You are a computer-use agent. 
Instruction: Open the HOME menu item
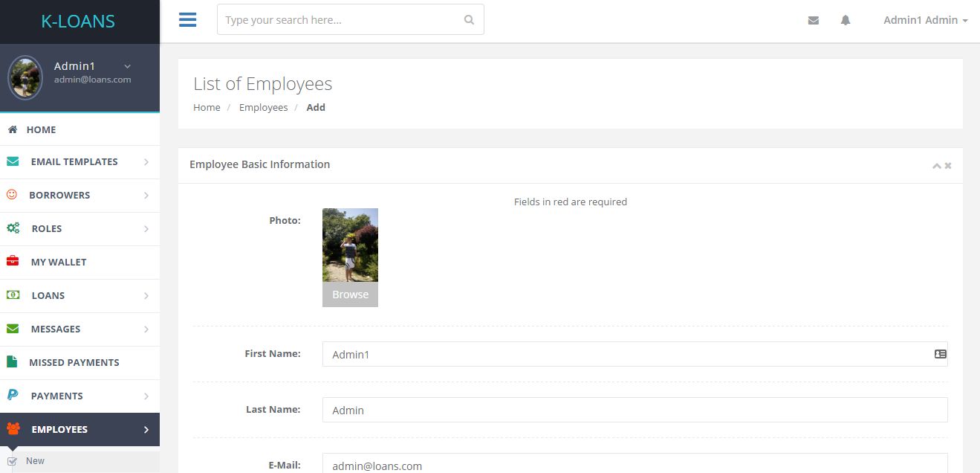click(x=79, y=129)
